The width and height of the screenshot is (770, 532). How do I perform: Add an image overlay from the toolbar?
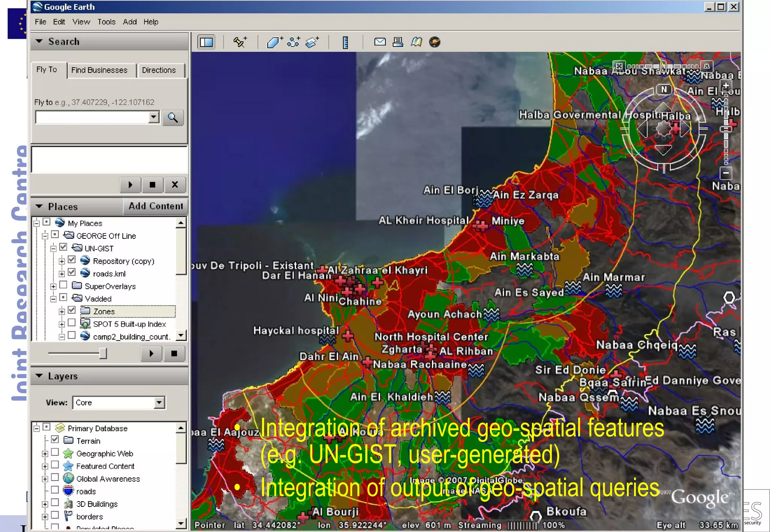click(312, 42)
